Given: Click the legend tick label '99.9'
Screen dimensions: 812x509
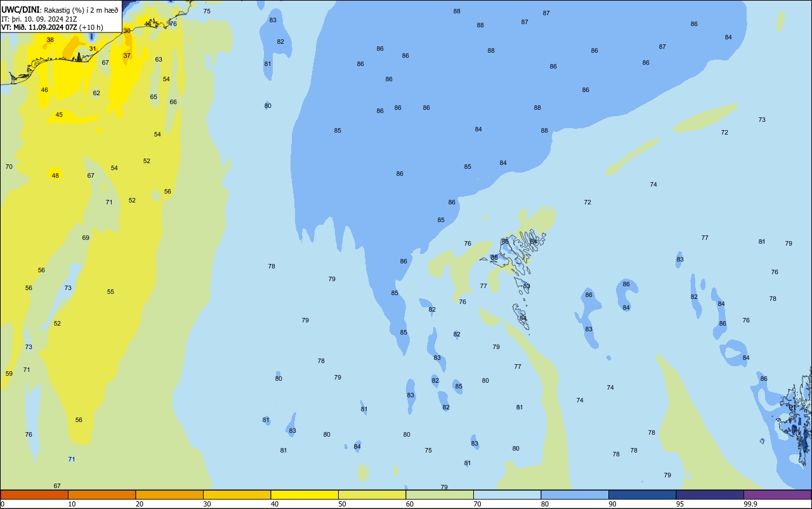Looking at the screenshot, I should pos(750,504).
